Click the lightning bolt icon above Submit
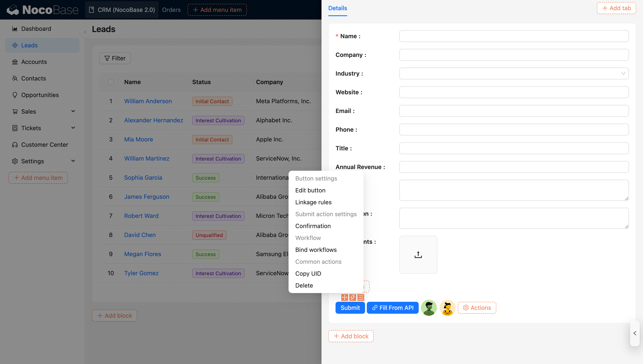 [x=353, y=297]
